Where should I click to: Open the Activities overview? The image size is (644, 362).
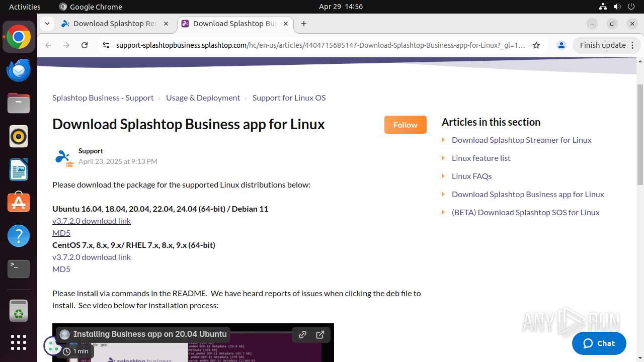tap(25, 7)
